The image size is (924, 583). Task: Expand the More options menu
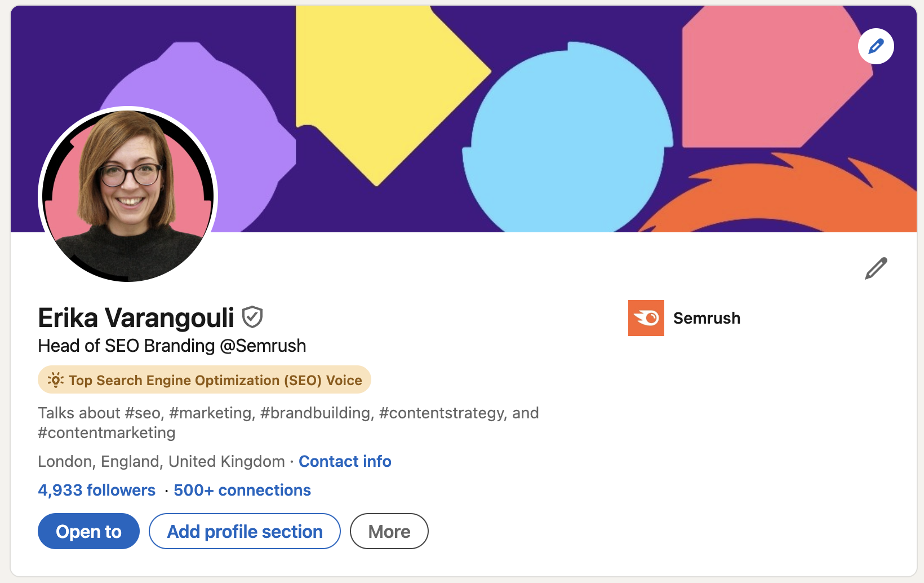[389, 531]
